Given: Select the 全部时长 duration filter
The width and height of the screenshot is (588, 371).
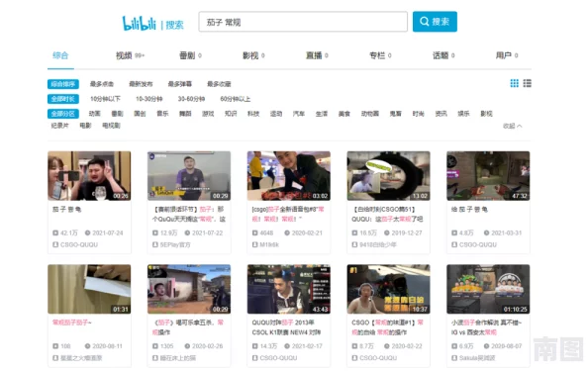Looking at the screenshot, I should point(63,99).
